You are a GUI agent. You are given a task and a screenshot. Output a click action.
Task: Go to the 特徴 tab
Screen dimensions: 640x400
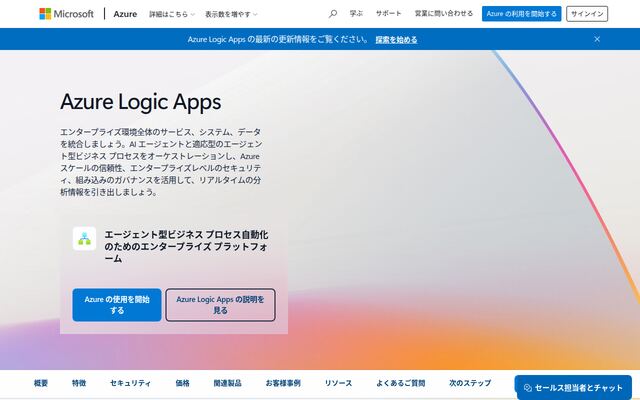[x=79, y=383]
